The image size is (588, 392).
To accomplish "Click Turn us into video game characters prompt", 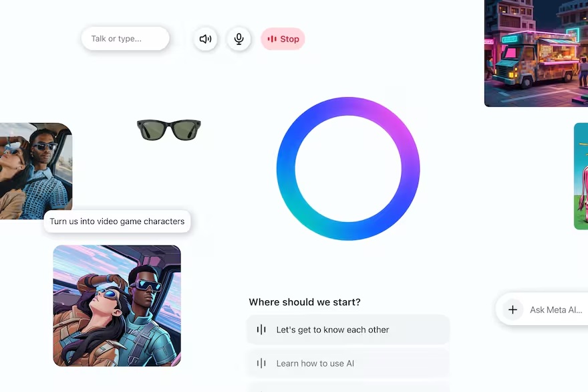I will click(x=117, y=221).
